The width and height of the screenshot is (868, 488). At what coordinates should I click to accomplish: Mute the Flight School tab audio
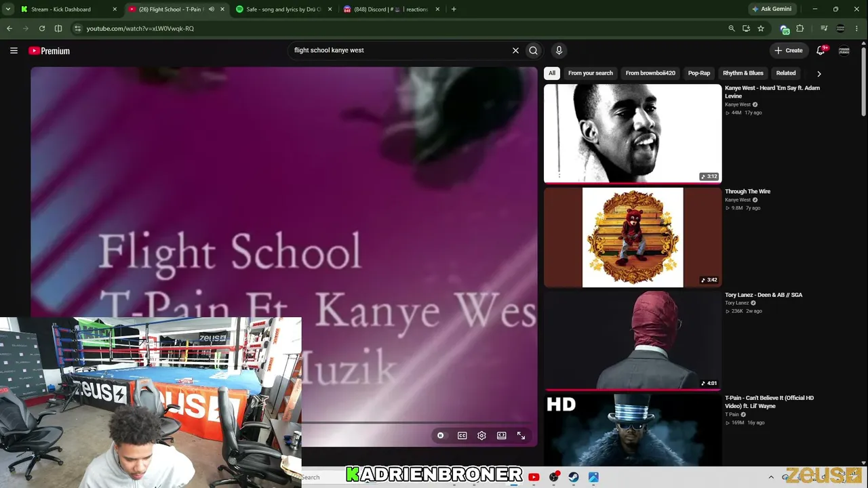click(211, 9)
